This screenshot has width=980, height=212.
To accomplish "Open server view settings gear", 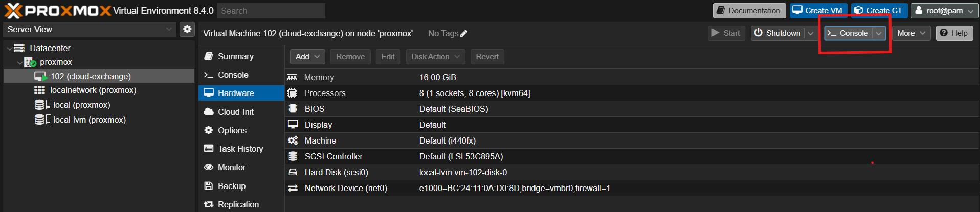I will pyautogui.click(x=187, y=29).
